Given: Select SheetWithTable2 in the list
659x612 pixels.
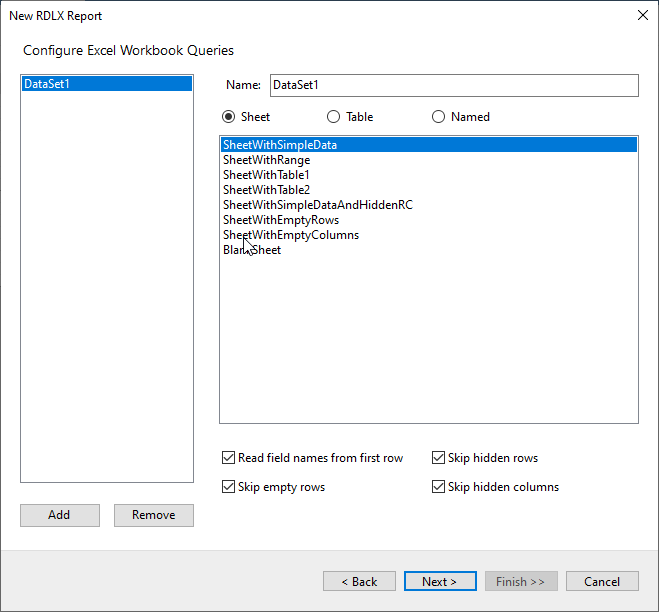Looking at the screenshot, I should 429,190.
